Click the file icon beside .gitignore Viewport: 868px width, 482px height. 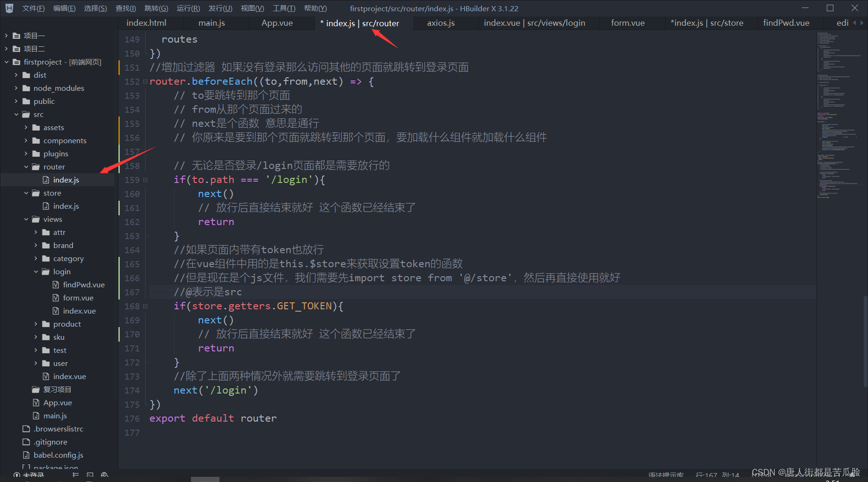(x=26, y=442)
